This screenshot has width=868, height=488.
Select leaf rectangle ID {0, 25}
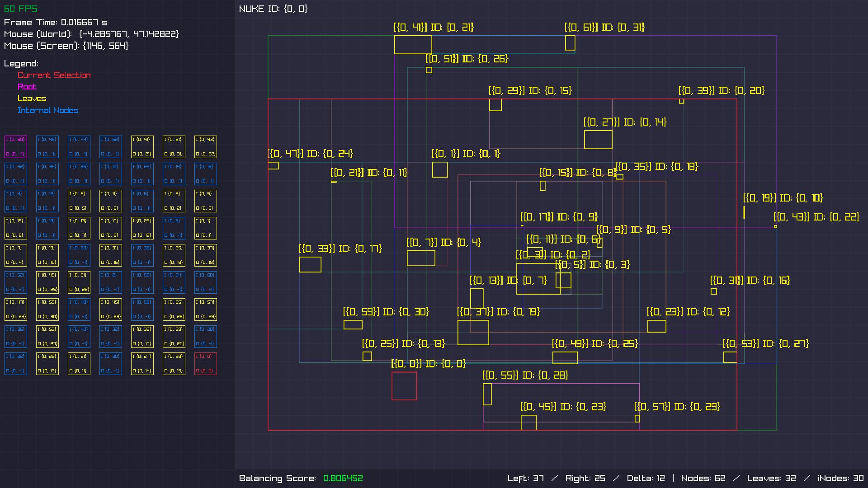point(565,358)
